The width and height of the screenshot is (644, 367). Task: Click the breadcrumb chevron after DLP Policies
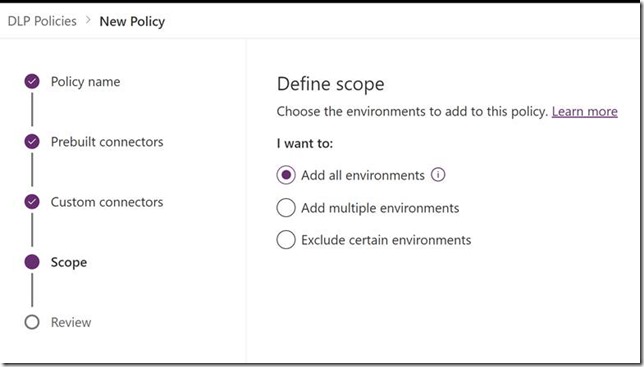pos(88,20)
